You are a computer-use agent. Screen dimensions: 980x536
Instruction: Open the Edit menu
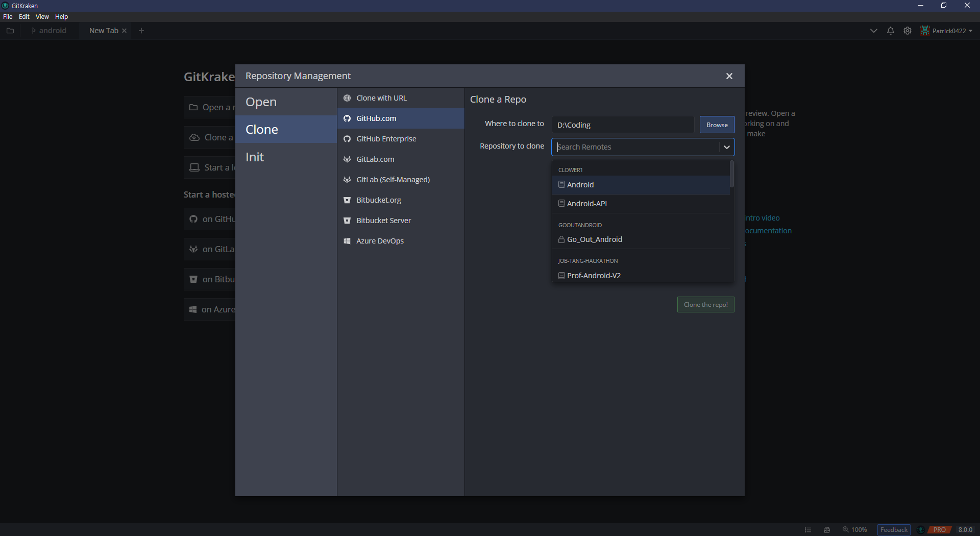coord(24,17)
